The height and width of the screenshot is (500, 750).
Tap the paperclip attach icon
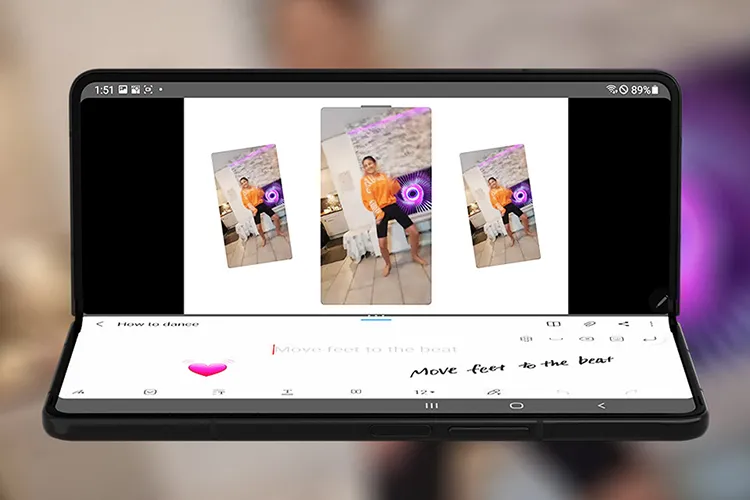tap(589, 324)
